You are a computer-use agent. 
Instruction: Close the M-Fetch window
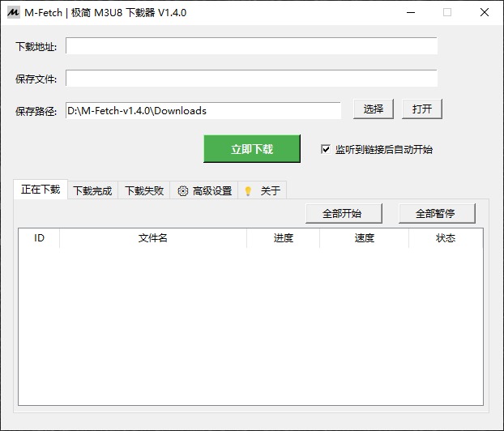[485, 12]
